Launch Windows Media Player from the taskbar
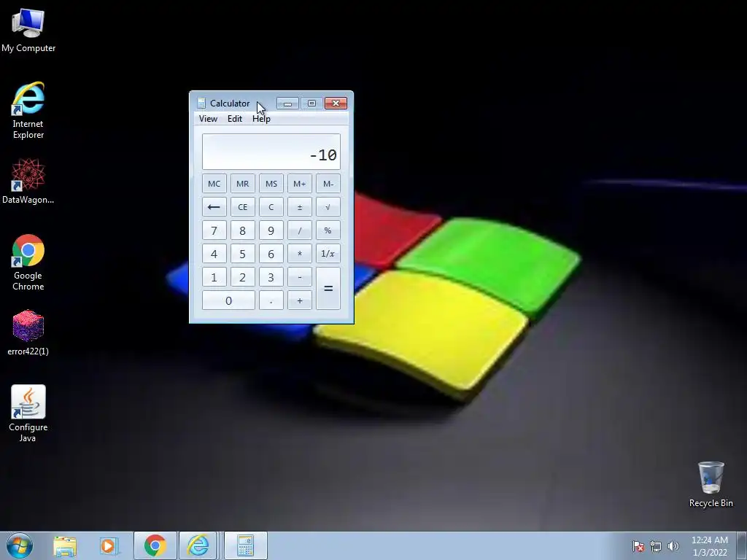Viewport: 747px width, 560px height. [x=109, y=545]
